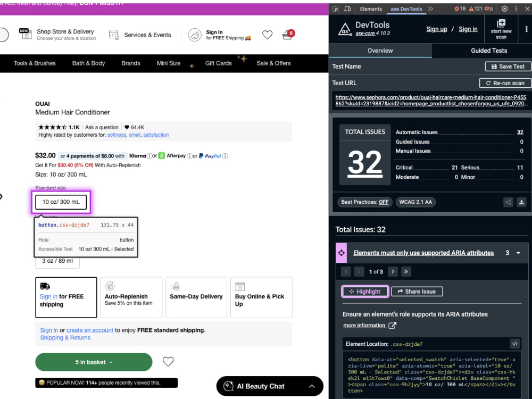Viewport: 532px width, 399px height.
Task: Go to next issue instance arrow
Action: pos(393,271)
